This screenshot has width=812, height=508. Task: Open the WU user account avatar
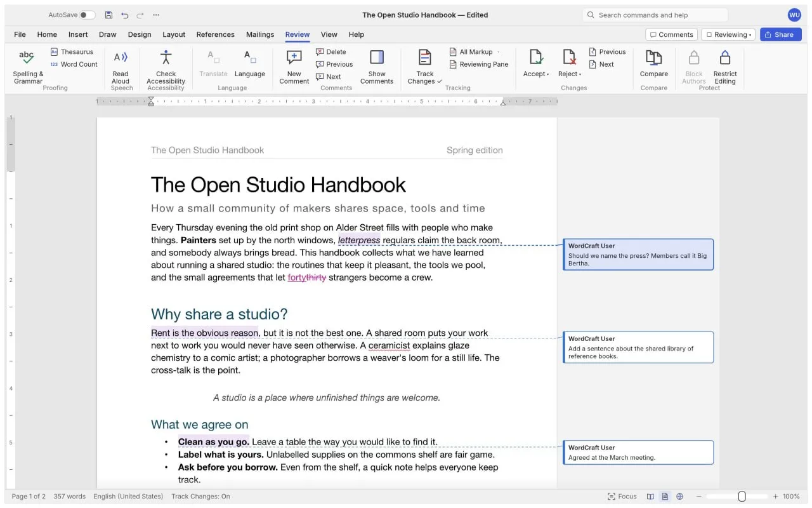tap(794, 15)
